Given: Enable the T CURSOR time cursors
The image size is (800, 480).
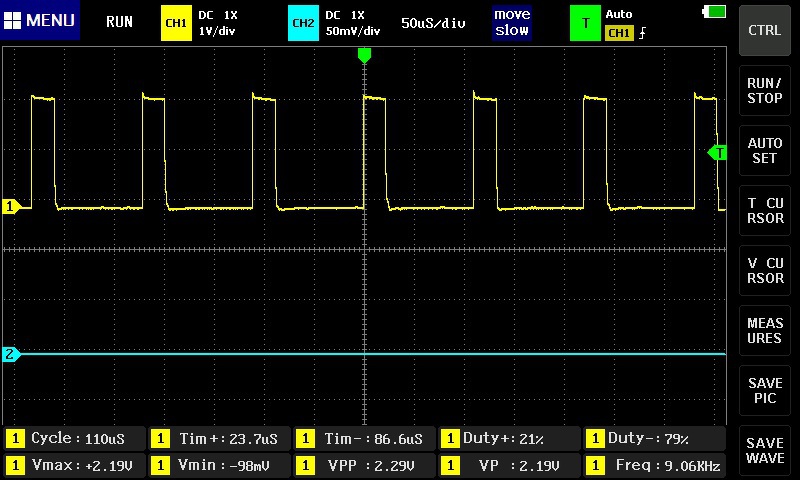Looking at the screenshot, I should coord(764,210).
